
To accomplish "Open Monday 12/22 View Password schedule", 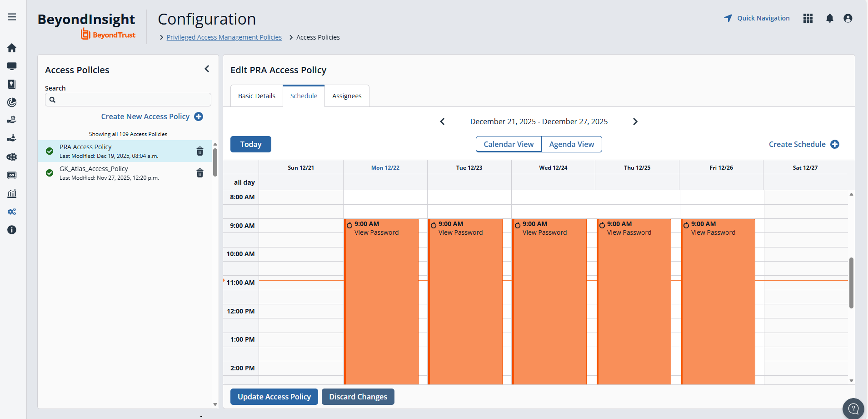I will tap(381, 302).
